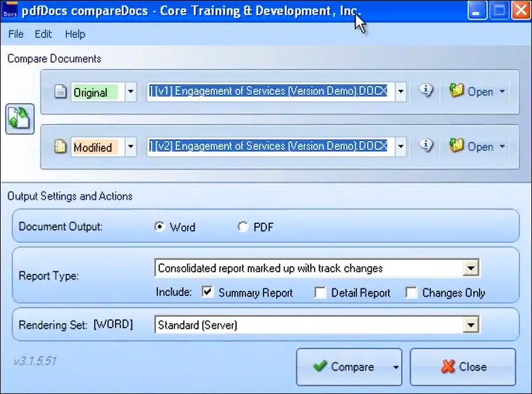Click Open for the Original document
Screen dimensions: 532x394
[x=471, y=91]
